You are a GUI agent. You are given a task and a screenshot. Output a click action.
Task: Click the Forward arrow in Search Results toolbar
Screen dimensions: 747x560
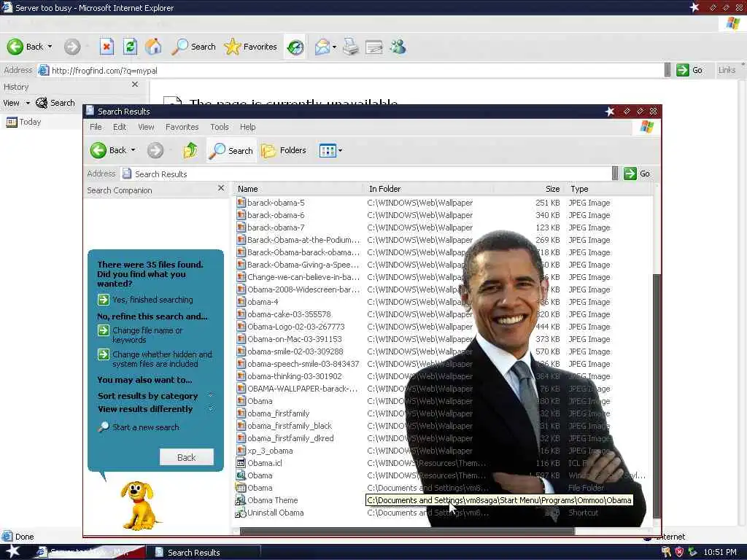pos(155,150)
